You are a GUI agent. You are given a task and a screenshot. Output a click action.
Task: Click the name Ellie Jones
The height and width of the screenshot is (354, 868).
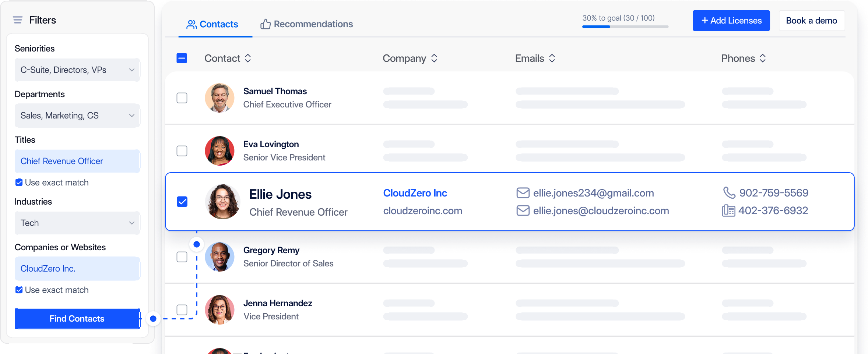[280, 194]
